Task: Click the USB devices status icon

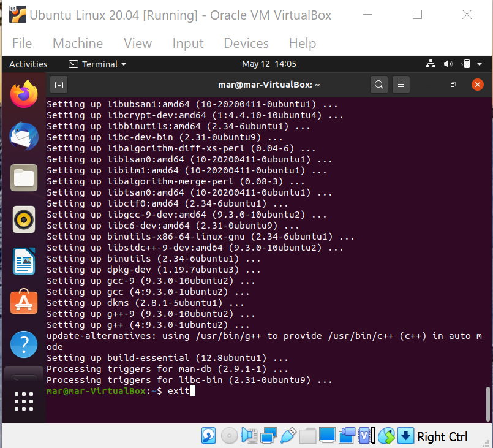Action: (x=288, y=436)
